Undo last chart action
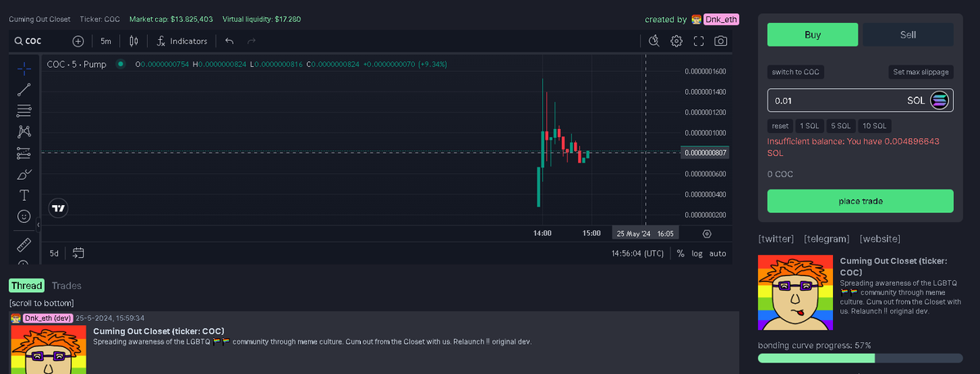This screenshot has width=980, height=374. click(x=229, y=41)
